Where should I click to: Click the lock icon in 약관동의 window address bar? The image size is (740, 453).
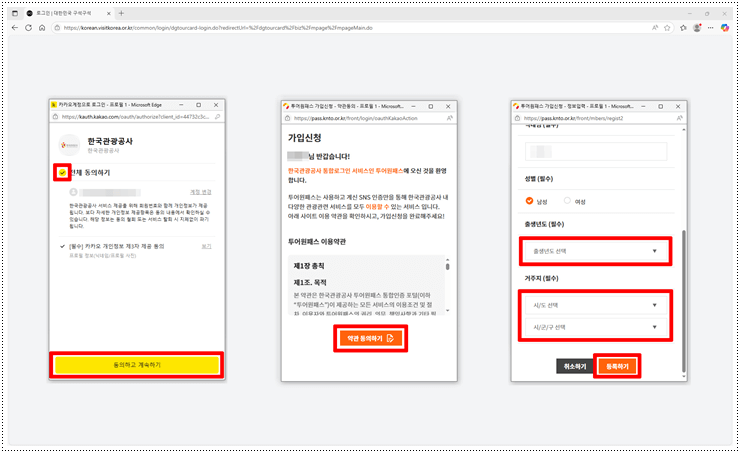coord(287,118)
